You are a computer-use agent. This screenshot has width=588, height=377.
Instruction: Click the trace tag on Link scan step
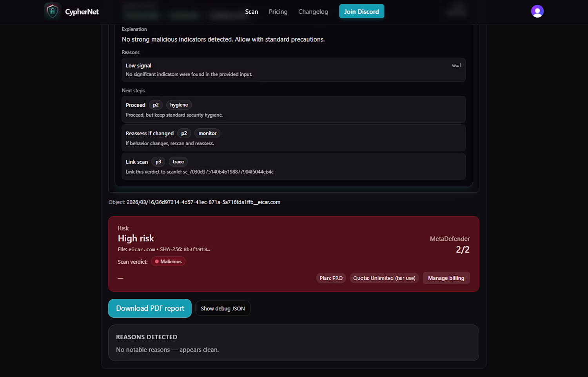pyautogui.click(x=178, y=162)
